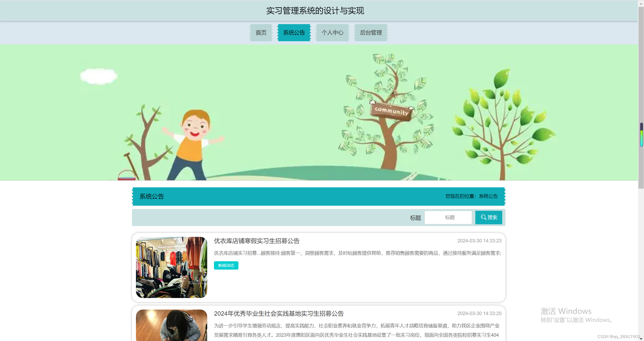Select the 系统公告 navigation tab

point(294,33)
